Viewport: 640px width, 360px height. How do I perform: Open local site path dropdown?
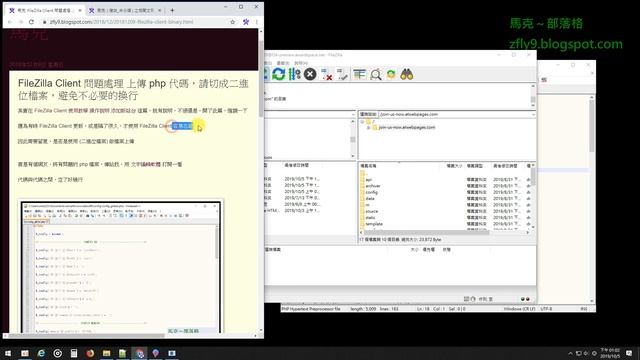[x=353, y=114]
